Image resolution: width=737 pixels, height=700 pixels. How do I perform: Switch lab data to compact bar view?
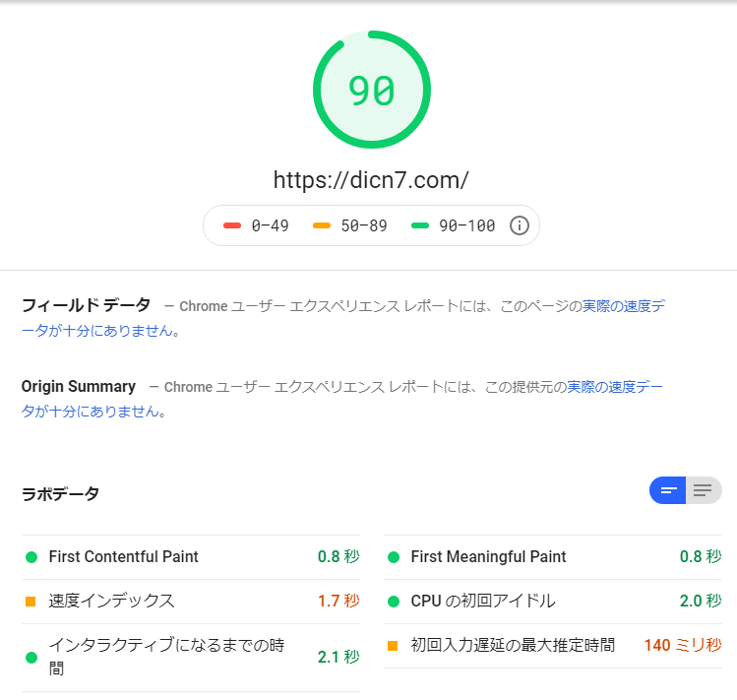[668, 490]
